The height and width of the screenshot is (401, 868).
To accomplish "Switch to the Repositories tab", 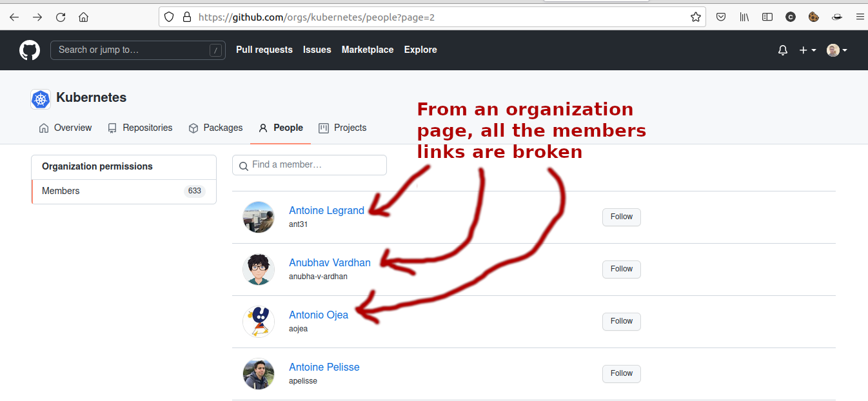I will pyautogui.click(x=140, y=128).
